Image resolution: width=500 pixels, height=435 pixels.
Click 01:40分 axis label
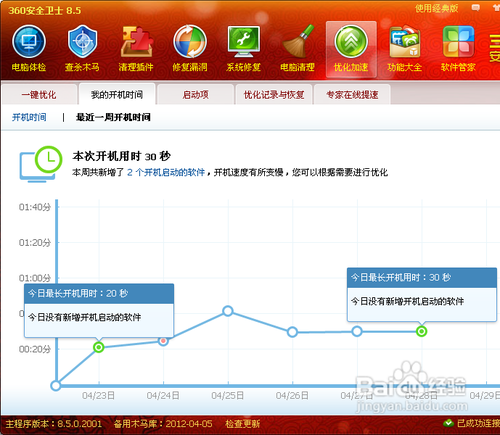coord(35,207)
